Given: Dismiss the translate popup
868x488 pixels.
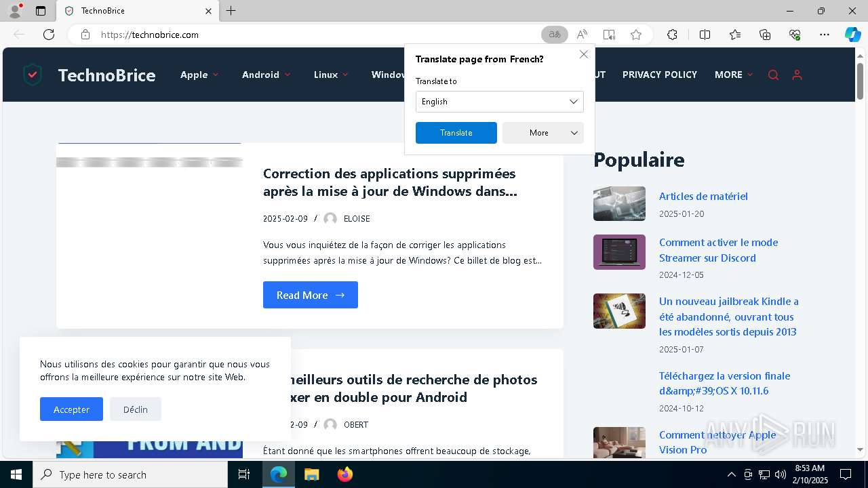Looking at the screenshot, I should coord(583,54).
